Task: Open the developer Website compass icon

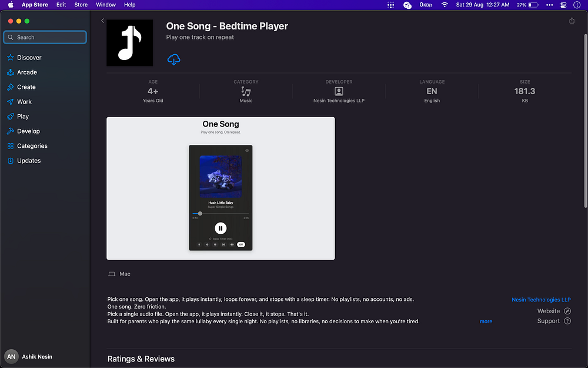Action: tap(567, 311)
